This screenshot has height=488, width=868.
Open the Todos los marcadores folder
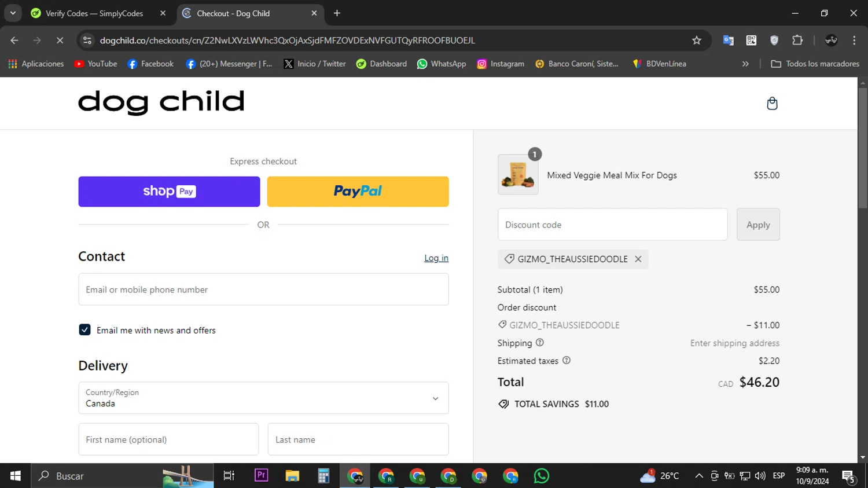pyautogui.click(x=815, y=64)
